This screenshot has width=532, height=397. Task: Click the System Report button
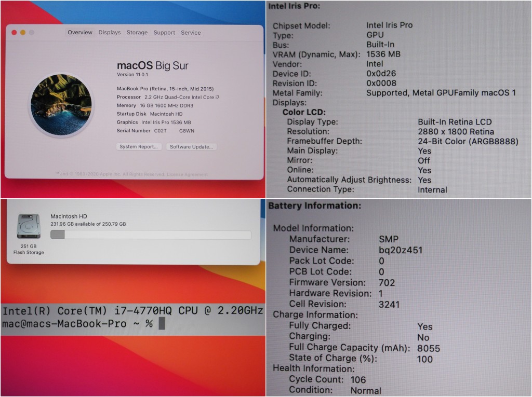click(139, 147)
